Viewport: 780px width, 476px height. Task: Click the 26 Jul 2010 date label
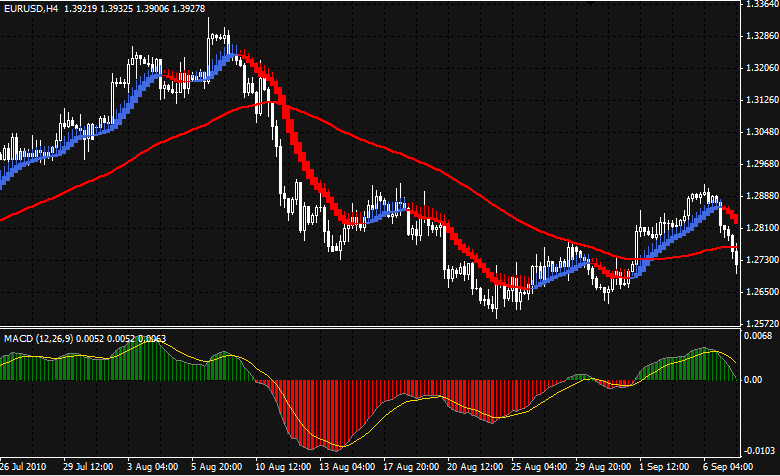[23, 467]
